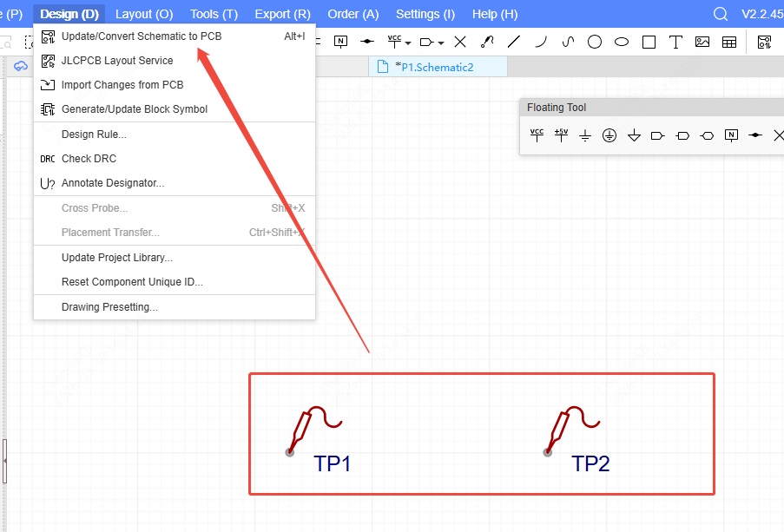Screen dimensions: 784x532
Task: Place +5V power symbol from Floating Tool
Action: 561,135
